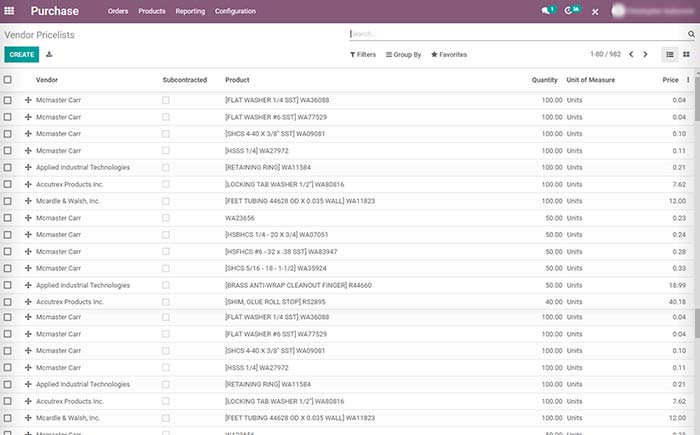Image resolution: width=700 pixels, height=435 pixels.
Task: Go to previous page arrow
Action: click(x=630, y=54)
